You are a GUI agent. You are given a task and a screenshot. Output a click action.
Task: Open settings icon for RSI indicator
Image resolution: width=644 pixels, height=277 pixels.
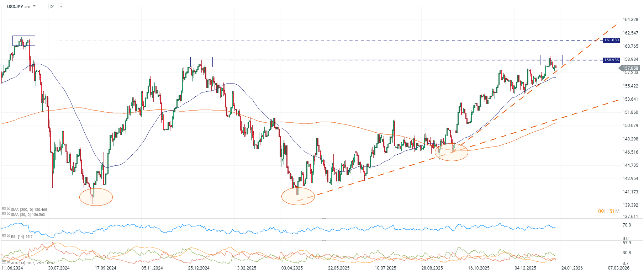point(4,236)
